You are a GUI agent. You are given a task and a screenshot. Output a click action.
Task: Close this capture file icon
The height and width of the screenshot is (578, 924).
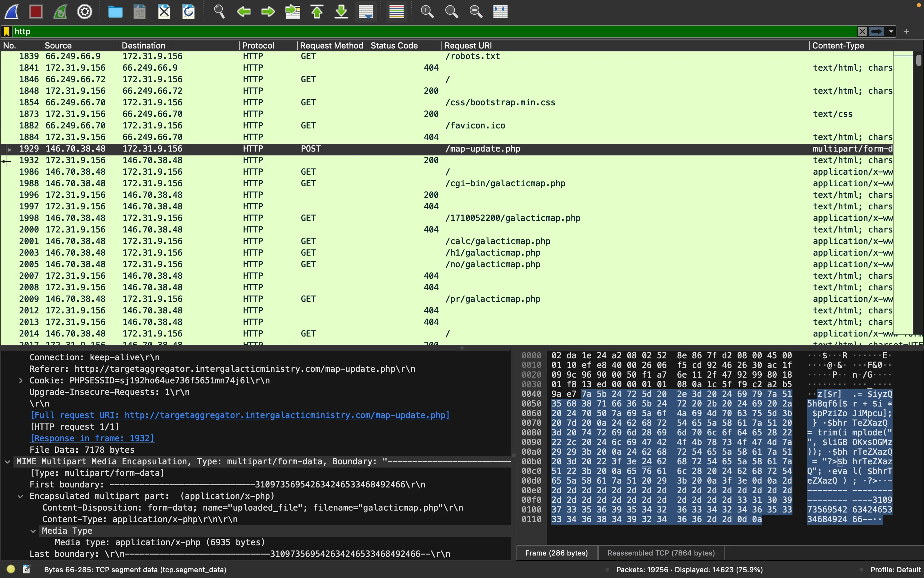(164, 12)
